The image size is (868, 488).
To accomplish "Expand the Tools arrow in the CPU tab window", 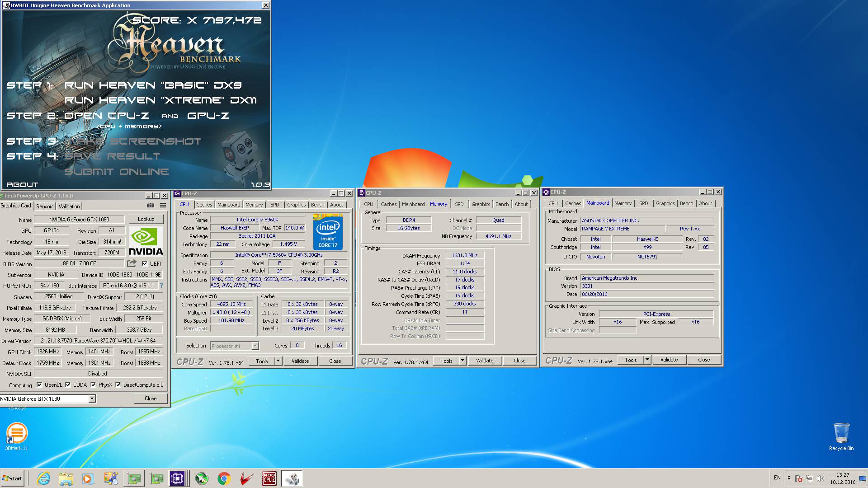I will coord(278,361).
